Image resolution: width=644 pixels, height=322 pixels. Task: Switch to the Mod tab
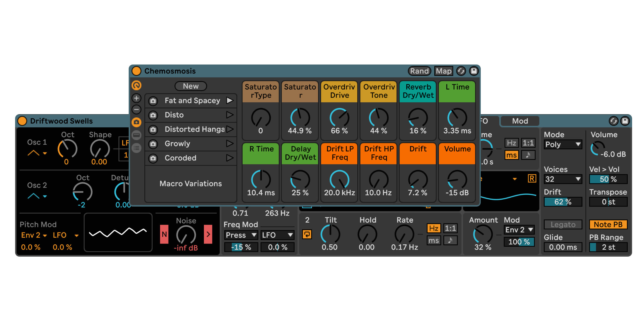pyautogui.click(x=520, y=121)
